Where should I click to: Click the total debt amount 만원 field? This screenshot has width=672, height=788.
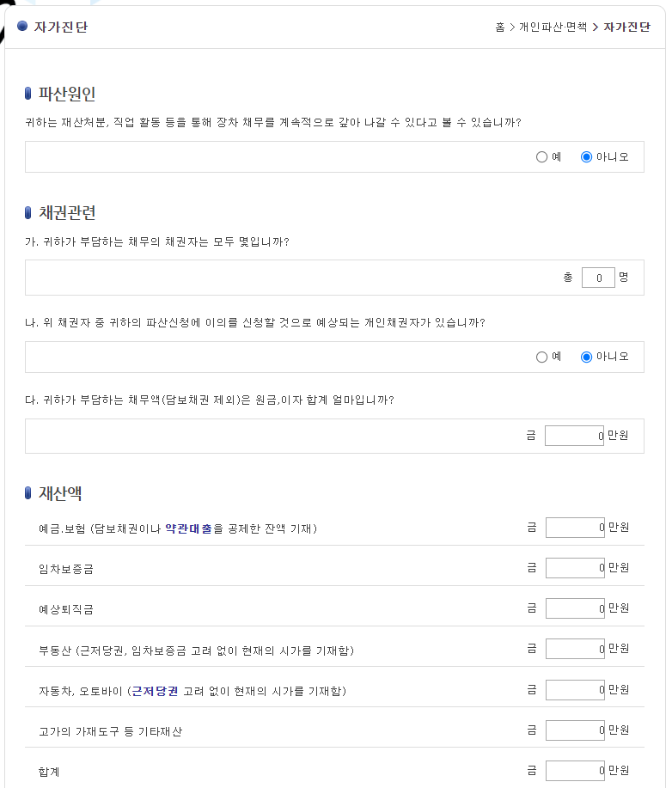(574, 436)
